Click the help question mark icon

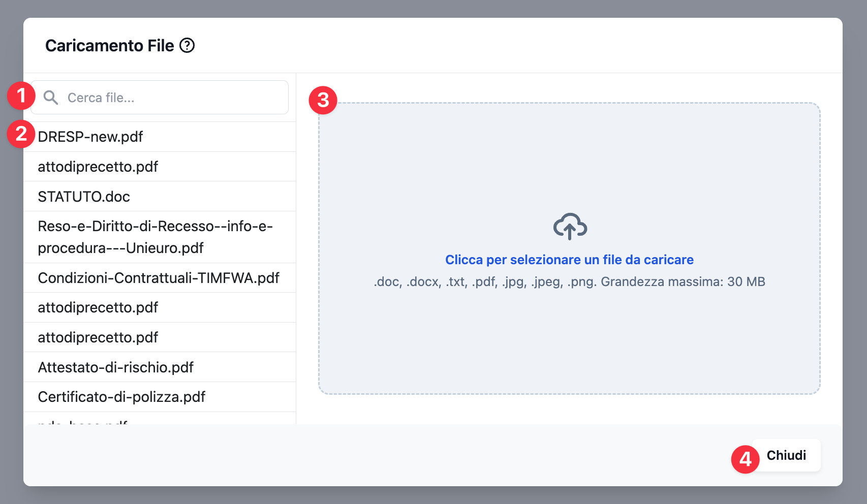(187, 46)
